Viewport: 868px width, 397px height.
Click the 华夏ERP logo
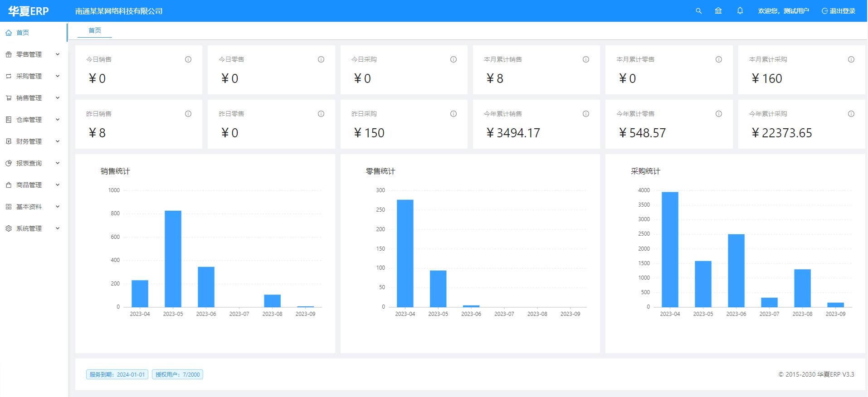(28, 11)
